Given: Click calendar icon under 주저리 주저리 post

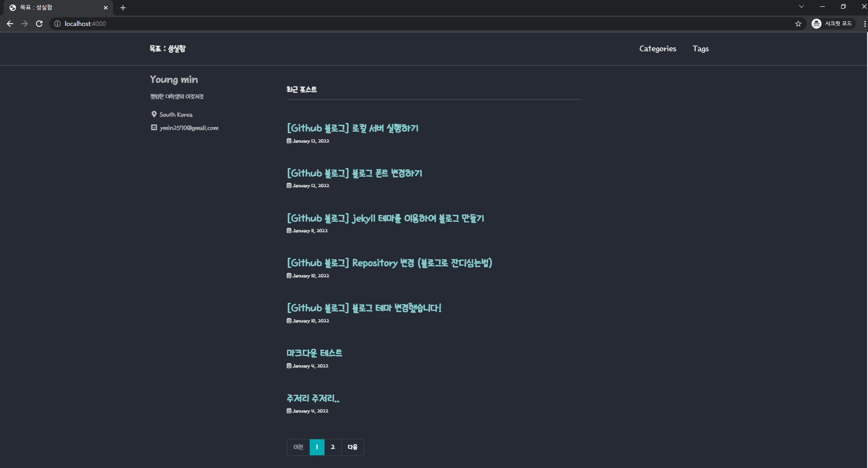Looking at the screenshot, I should pos(289,411).
